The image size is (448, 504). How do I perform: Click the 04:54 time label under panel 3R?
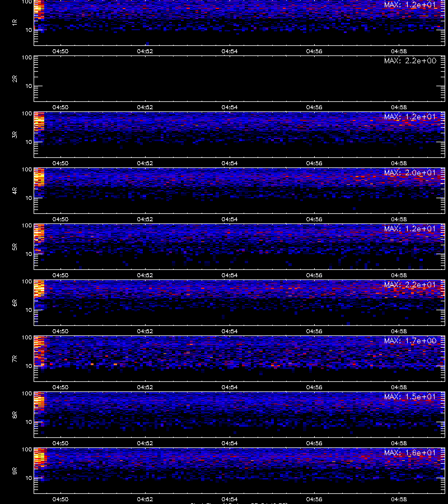230,164
